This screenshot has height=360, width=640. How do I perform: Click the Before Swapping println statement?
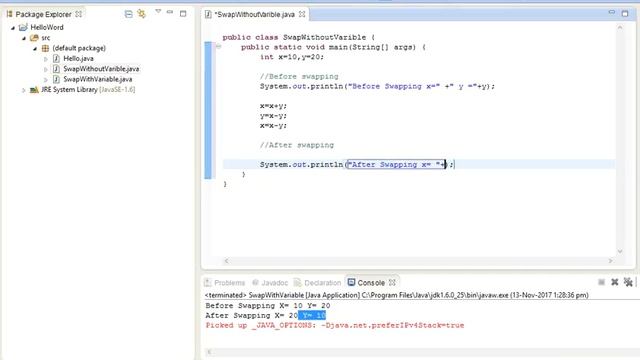point(377,86)
